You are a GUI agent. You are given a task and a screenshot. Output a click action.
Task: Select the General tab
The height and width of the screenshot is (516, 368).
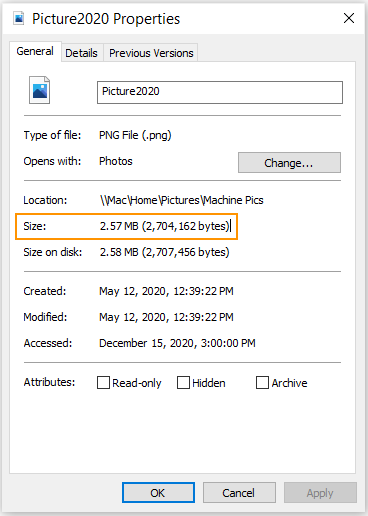(35, 51)
